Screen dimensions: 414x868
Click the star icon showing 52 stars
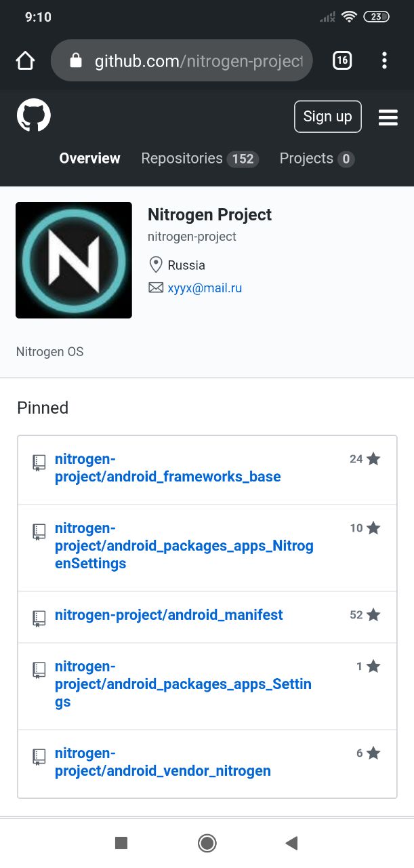point(373,615)
